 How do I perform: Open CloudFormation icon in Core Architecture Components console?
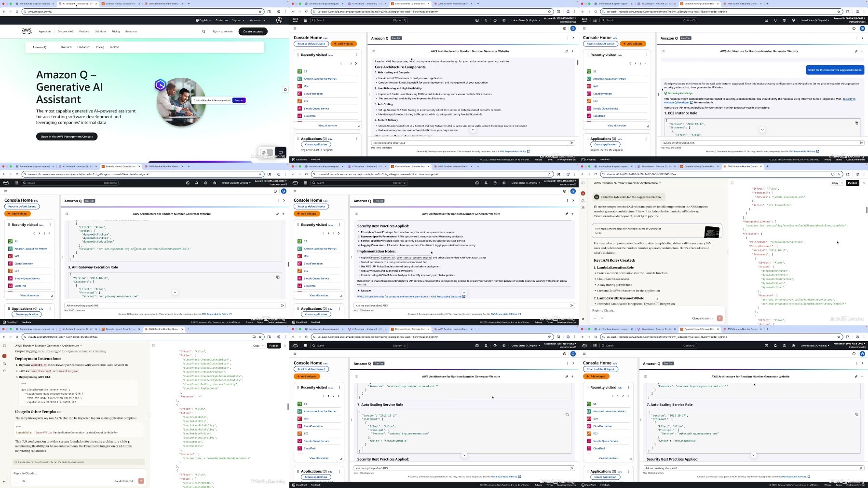point(299,94)
